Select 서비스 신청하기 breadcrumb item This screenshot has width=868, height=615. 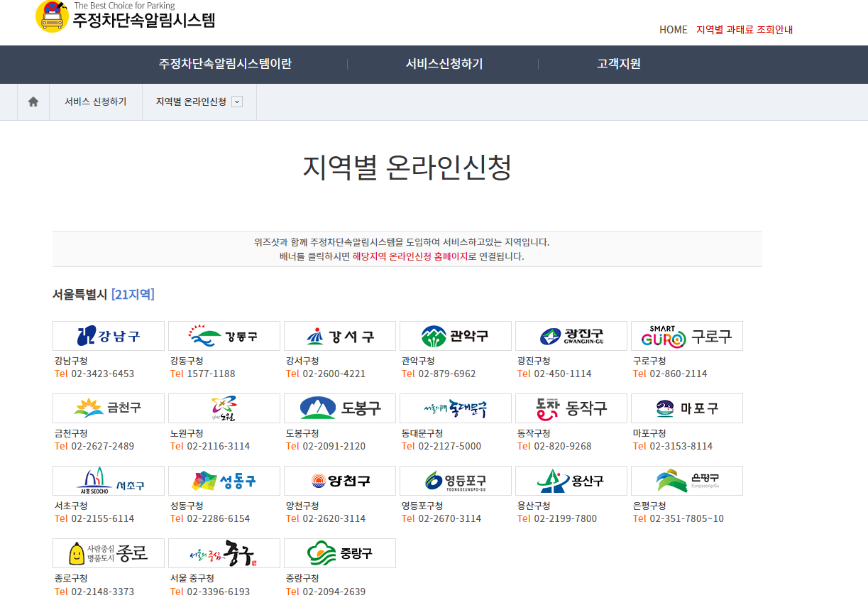96,102
